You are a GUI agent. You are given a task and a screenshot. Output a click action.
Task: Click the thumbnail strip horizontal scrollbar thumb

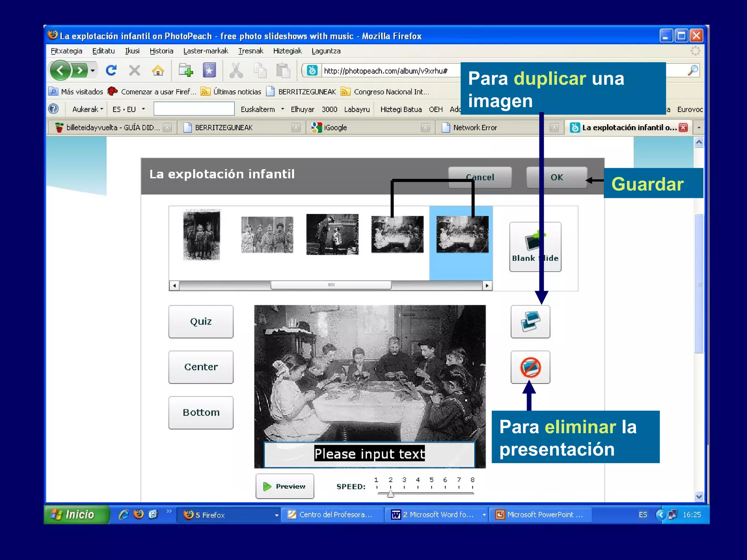(x=331, y=285)
